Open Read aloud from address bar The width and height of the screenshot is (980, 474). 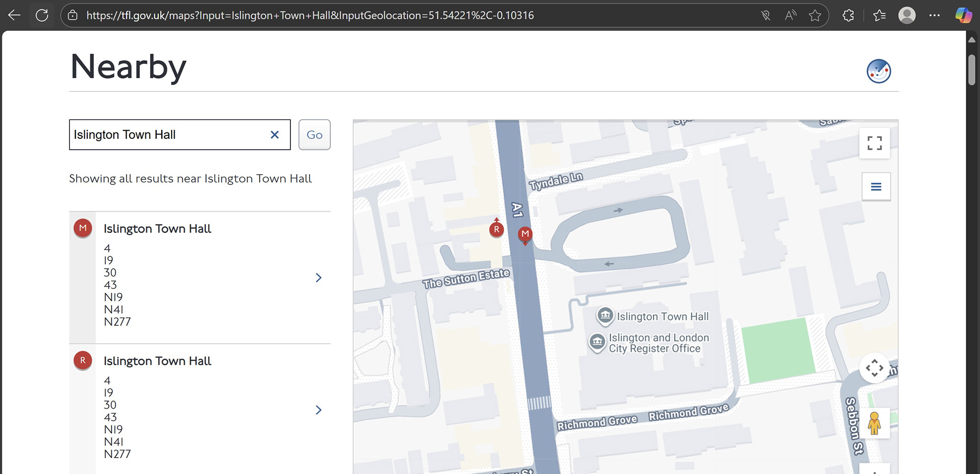point(791,15)
